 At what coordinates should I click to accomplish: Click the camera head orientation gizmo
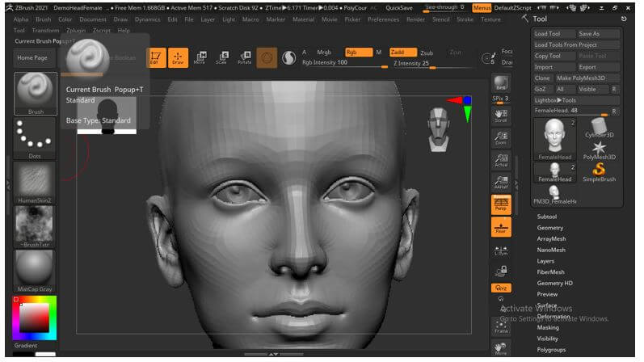coord(438,129)
